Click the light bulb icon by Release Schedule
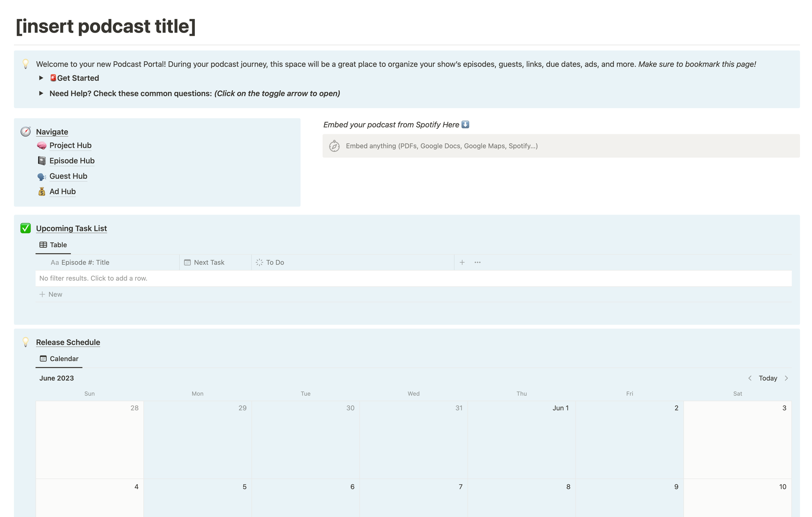 [26, 342]
